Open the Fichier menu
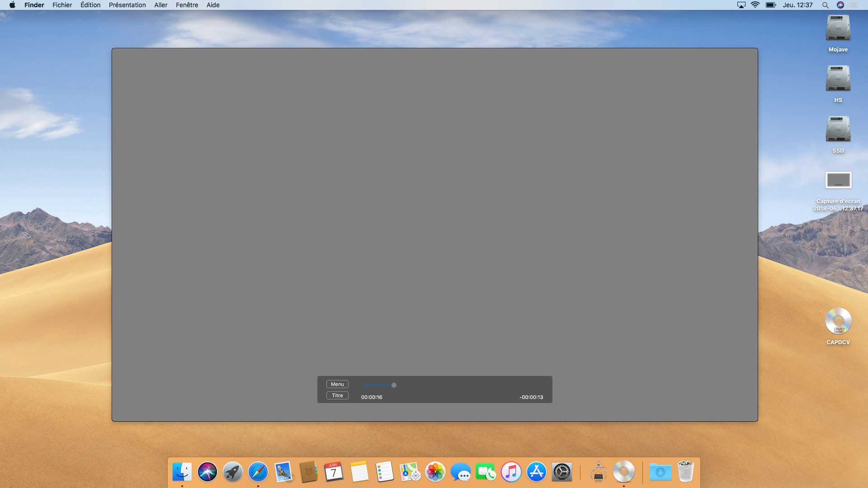This screenshot has height=488, width=868. coord(62,5)
